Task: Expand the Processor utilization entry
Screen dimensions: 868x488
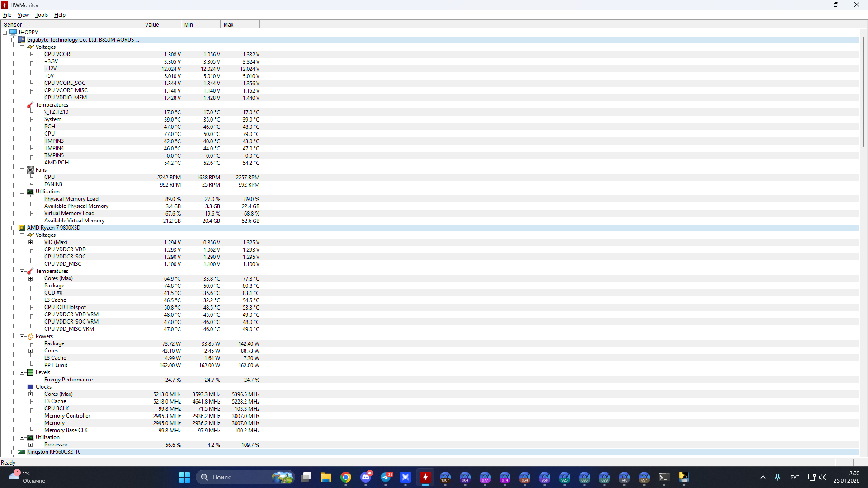Action: (31, 445)
